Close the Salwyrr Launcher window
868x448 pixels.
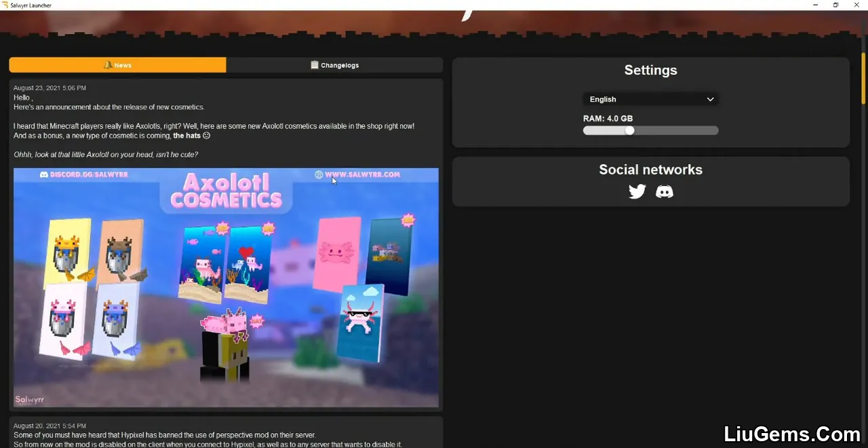(x=856, y=5)
